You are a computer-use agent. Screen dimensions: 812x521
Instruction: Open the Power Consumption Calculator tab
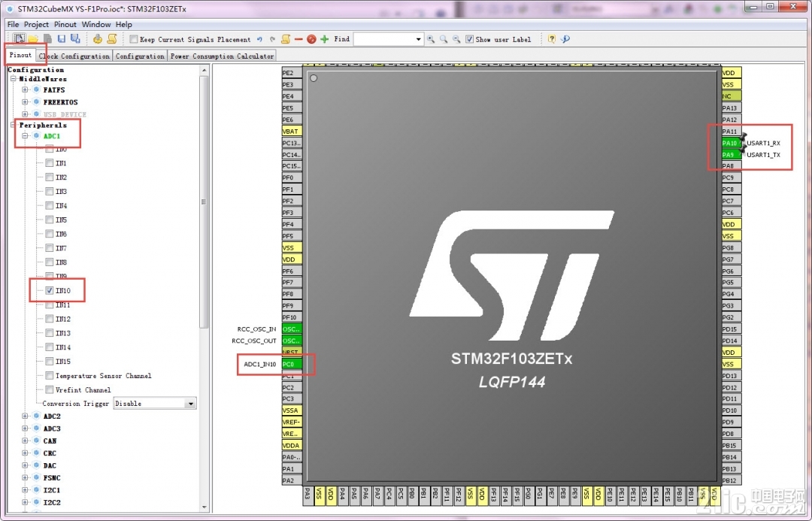coord(222,56)
